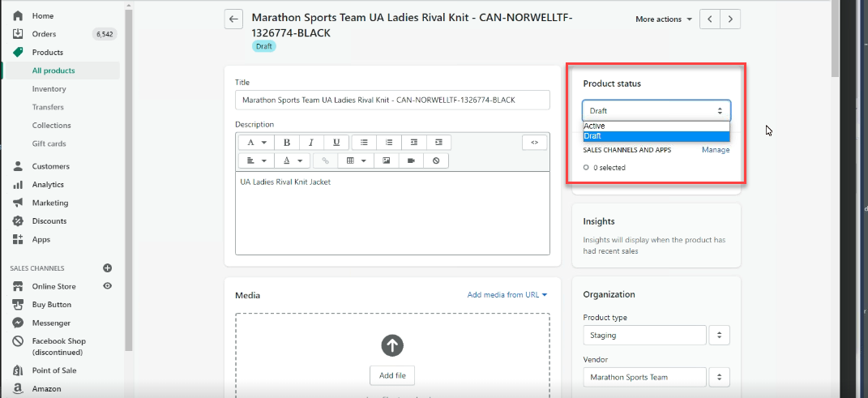Click inside the Description text area

pyautogui.click(x=392, y=213)
